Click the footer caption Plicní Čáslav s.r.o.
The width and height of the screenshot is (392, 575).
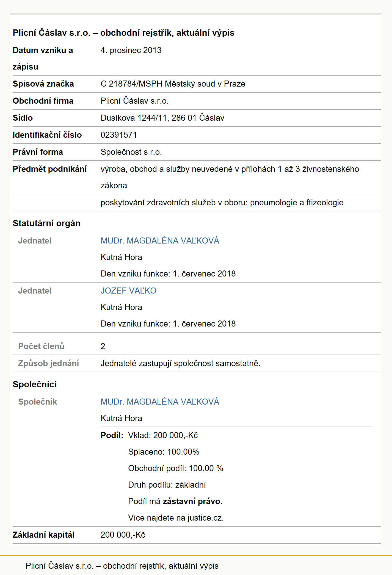coord(122,566)
